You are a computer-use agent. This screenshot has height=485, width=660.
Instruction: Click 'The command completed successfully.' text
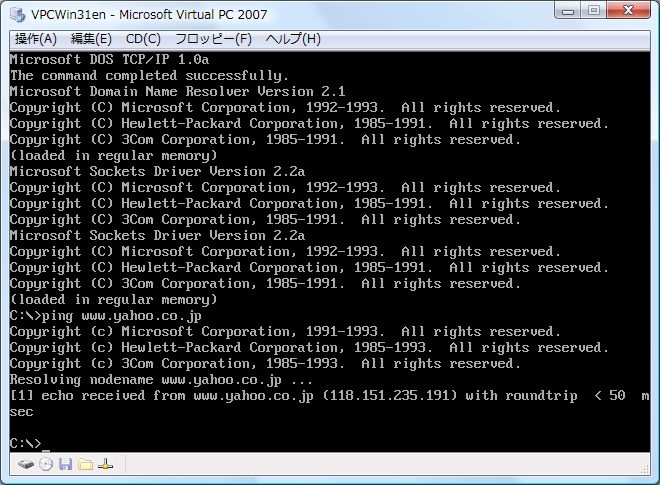pos(149,76)
